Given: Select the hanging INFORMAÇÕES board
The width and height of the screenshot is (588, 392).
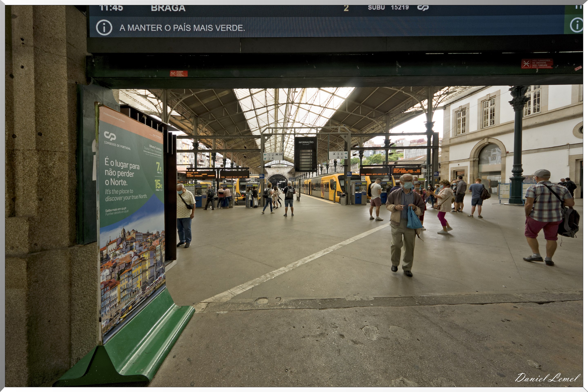Looking at the screenshot, I should [x=306, y=154].
